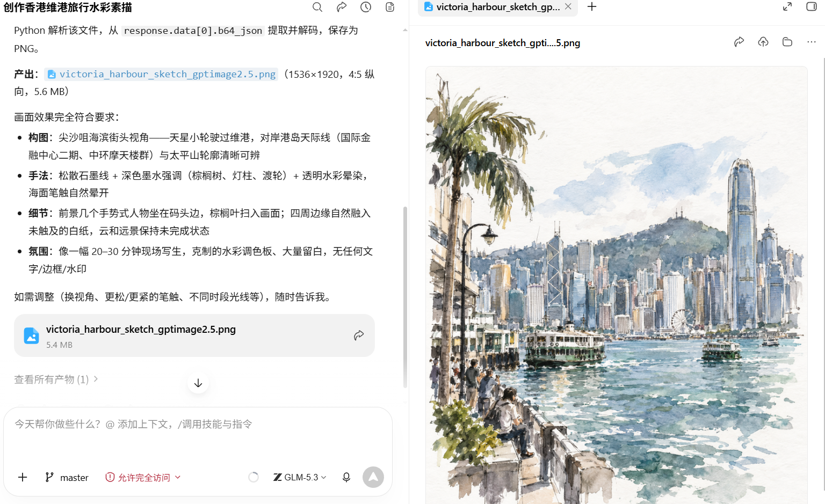
Task: Jump to bottom with down arrow button
Action: click(x=198, y=383)
